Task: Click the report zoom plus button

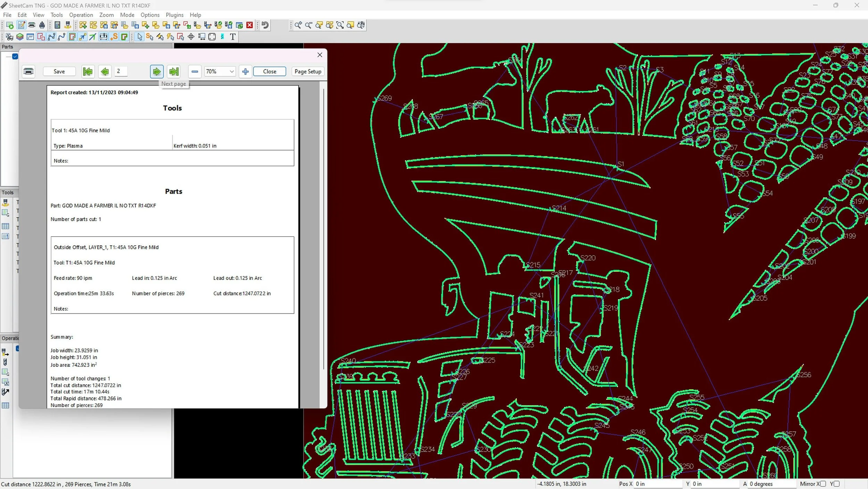Action: (245, 72)
